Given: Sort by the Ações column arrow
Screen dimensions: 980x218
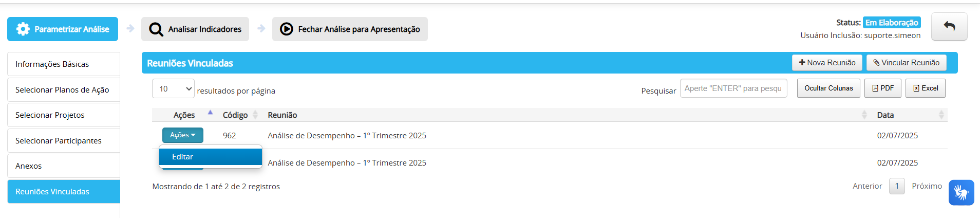Looking at the screenshot, I should tap(210, 113).
